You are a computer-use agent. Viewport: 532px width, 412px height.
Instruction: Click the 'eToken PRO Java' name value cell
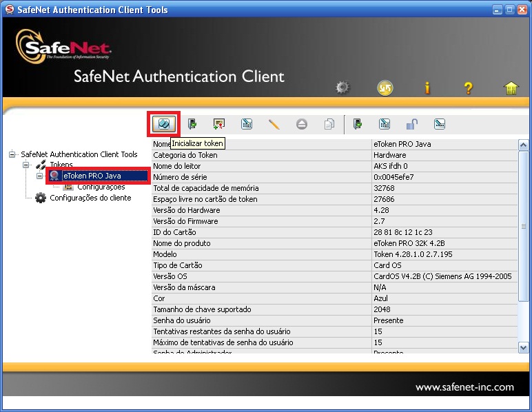tap(402, 144)
